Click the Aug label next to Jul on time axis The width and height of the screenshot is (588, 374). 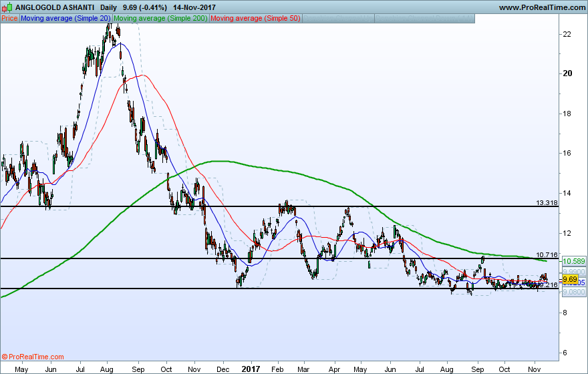[107, 369]
